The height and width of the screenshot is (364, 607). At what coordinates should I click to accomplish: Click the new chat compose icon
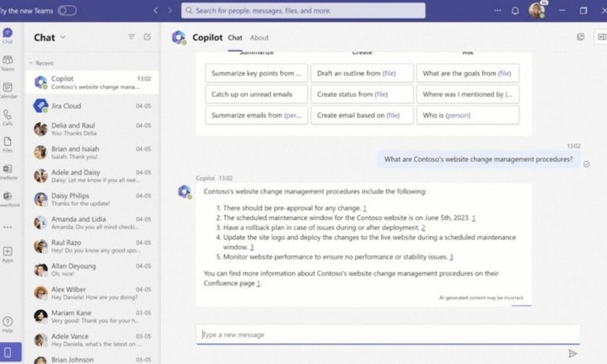pos(148,37)
